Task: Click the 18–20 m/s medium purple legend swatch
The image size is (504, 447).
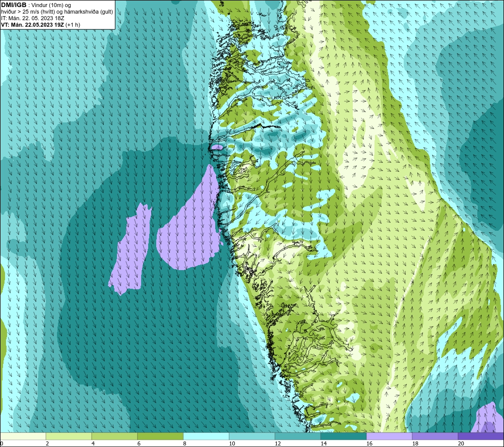Action: [435, 436]
